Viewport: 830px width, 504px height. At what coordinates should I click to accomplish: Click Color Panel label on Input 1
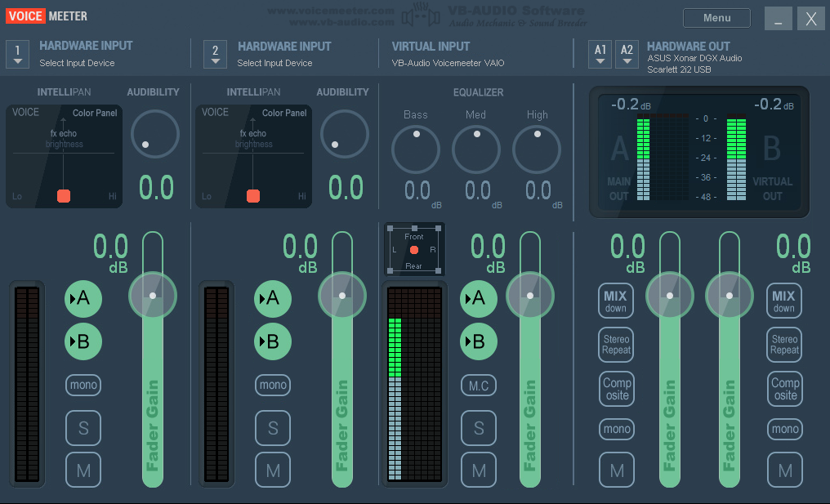pyautogui.click(x=95, y=113)
